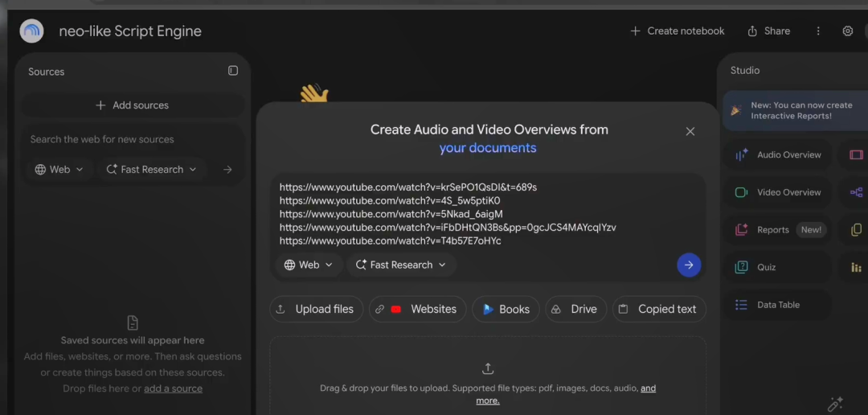Click the slide deck icon beside Audio Overview
868x415 pixels.
pos(857,154)
